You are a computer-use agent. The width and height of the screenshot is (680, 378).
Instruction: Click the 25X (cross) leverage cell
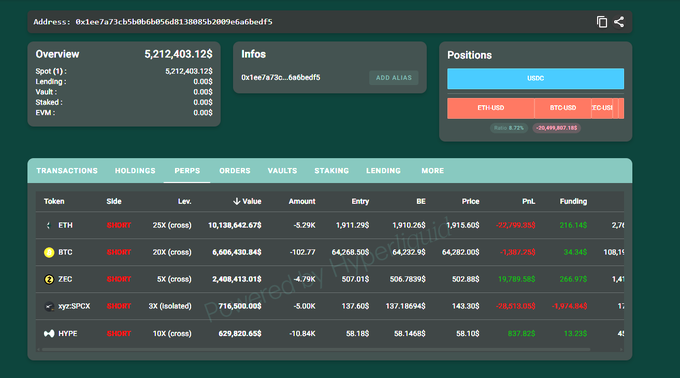click(172, 225)
